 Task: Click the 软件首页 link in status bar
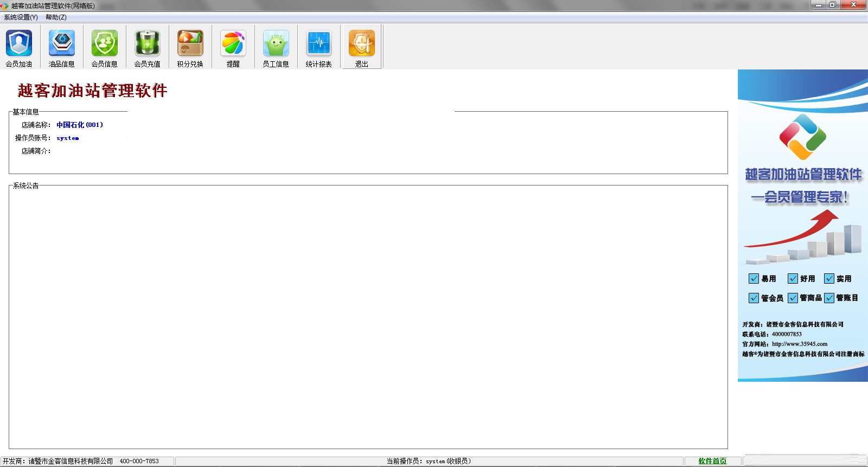click(712, 461)
